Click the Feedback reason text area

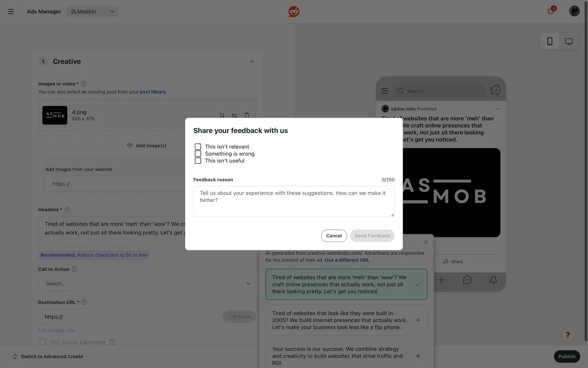293,201
